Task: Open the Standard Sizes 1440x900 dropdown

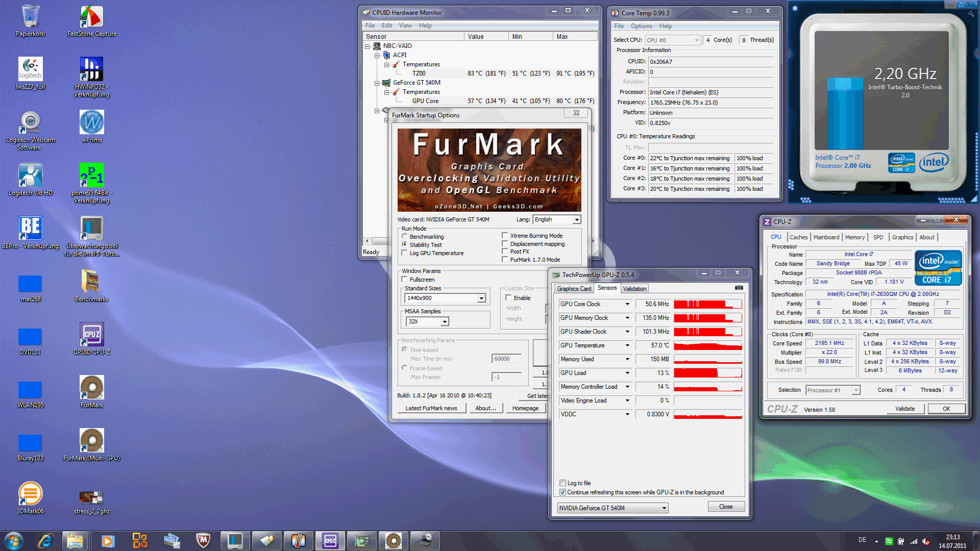Action: point(481,298)
